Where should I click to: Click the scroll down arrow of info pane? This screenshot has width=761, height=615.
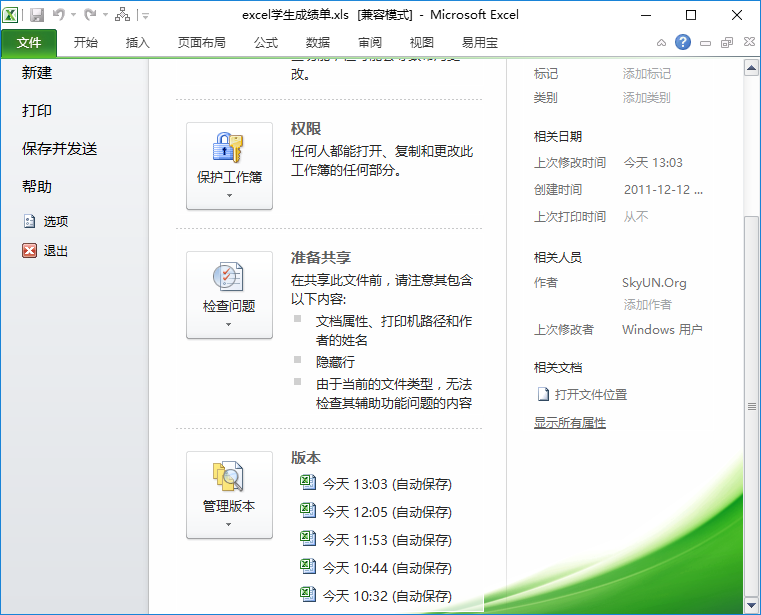pos(751,605)
